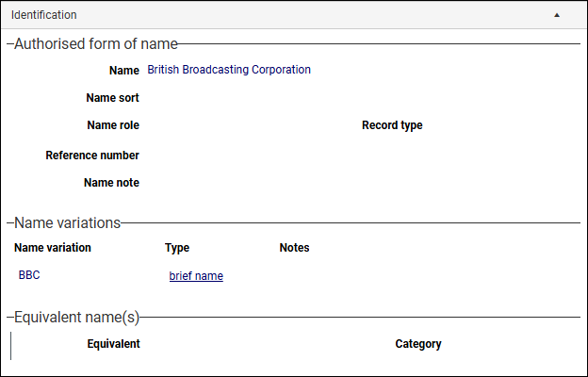Click the Type column header
The width and height of the screenshot is (588, 377).
pyautogui.click(x=177, y=248)
